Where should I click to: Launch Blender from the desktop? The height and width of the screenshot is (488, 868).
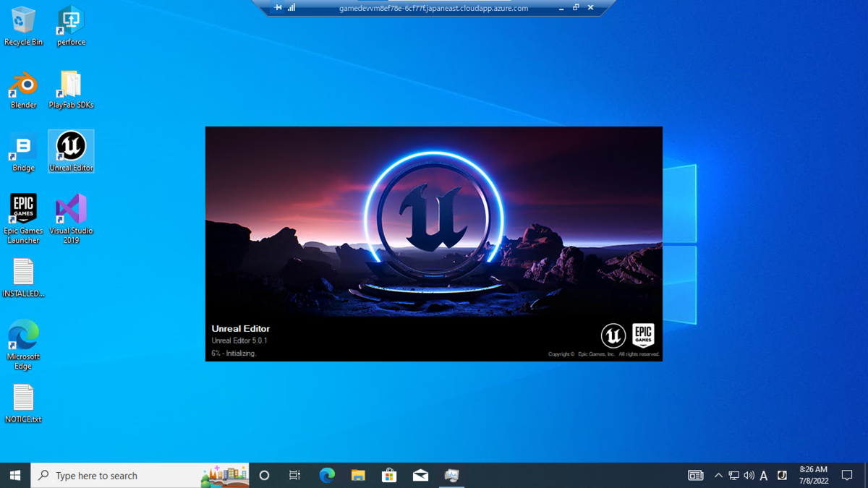[23, 87]
